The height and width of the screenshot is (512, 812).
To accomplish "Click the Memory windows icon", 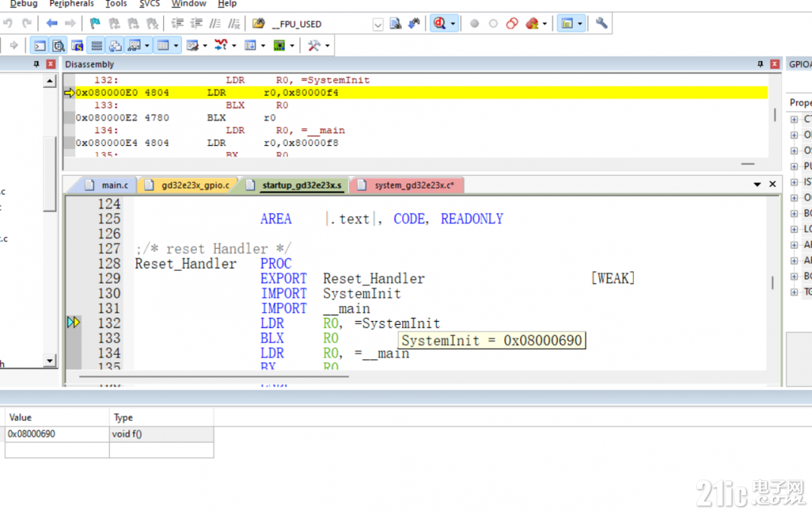I will tap(163, 46).
